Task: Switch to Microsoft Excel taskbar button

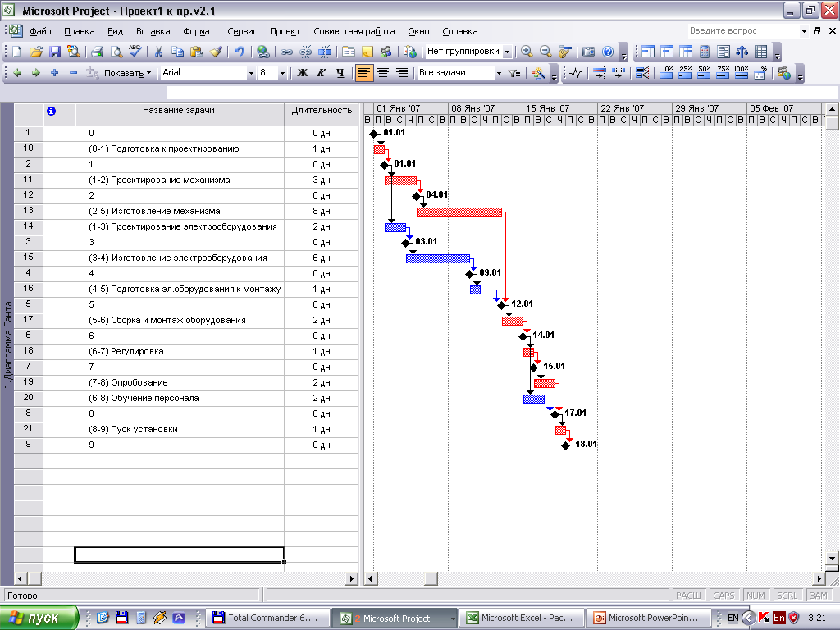Action: pyautogui.click(x=521, y=618)
